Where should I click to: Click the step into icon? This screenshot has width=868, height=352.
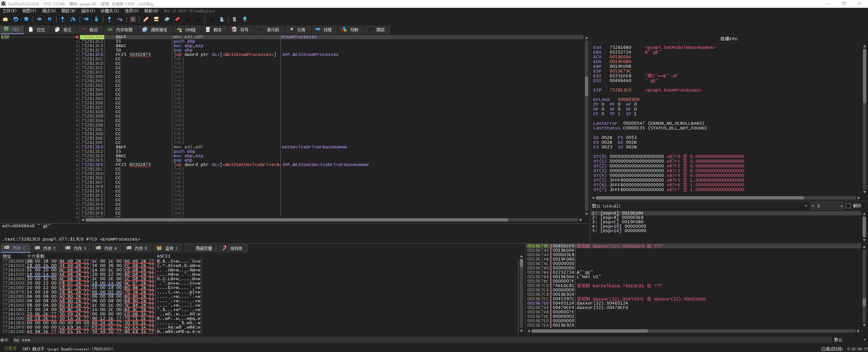[62, 19]
